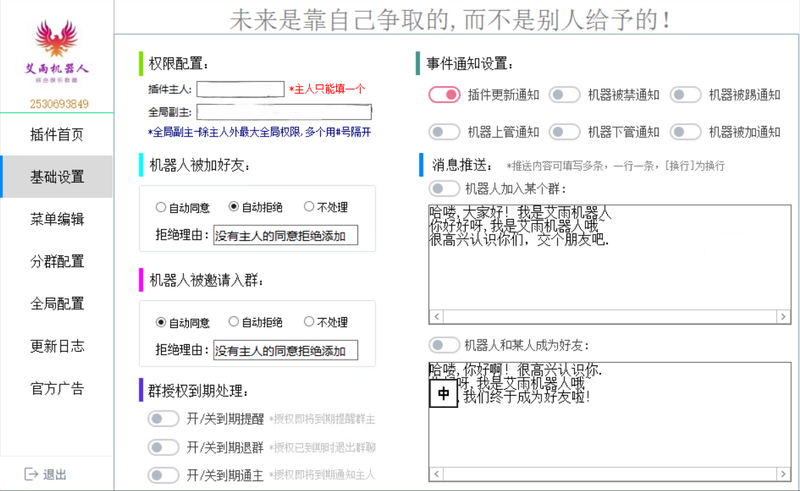The height and width of the screenshot is (491, 800).
Task: Click the line 很高兴认识你们，交个朋友吧.
Action: [519, 239]
